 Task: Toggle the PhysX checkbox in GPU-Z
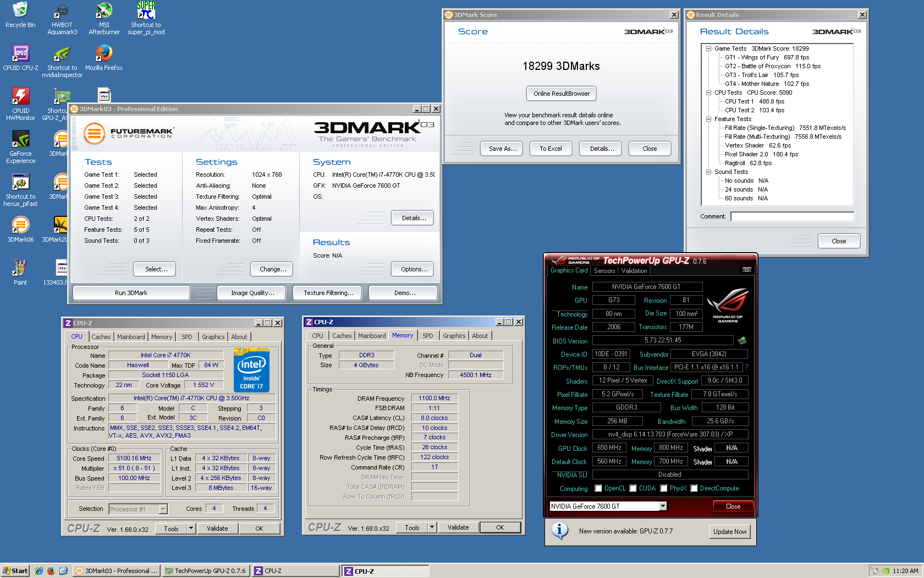(x=664, y=488)
